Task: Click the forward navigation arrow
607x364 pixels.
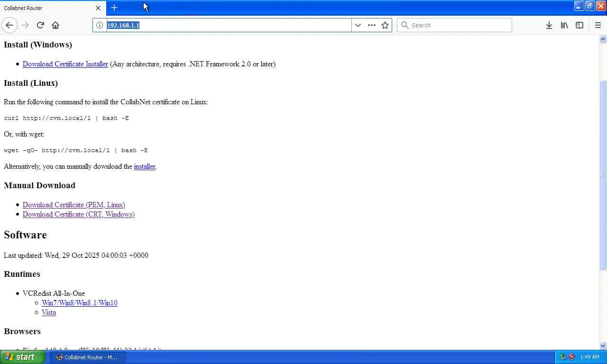Action: tap(25, 25)
